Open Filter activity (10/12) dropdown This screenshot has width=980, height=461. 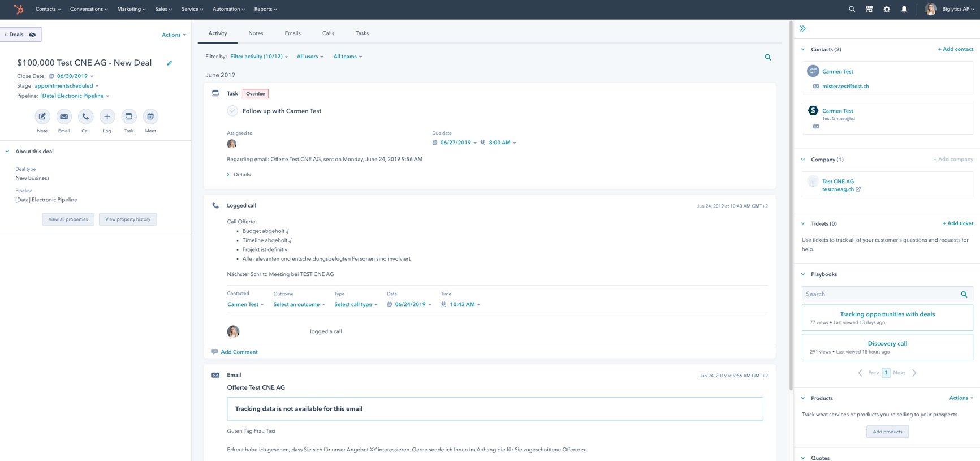(259, 57)
